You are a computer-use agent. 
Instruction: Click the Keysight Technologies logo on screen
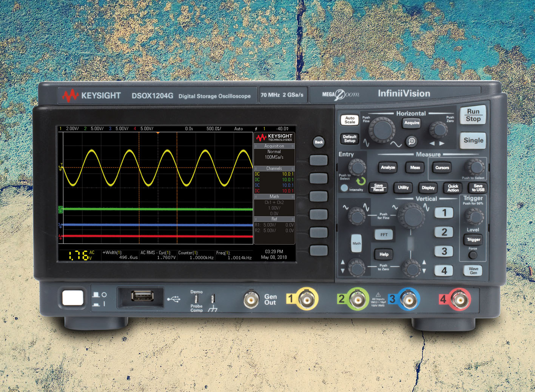274,137
